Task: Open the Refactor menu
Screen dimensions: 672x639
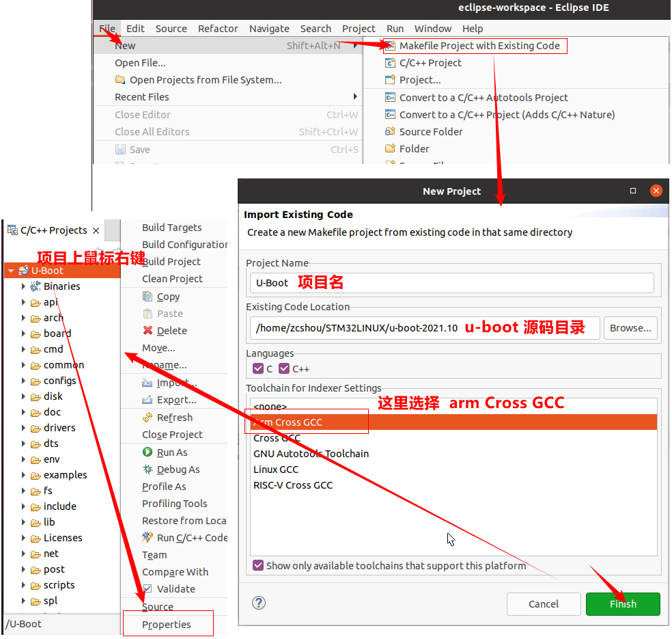Action: (x=218, y=28)
